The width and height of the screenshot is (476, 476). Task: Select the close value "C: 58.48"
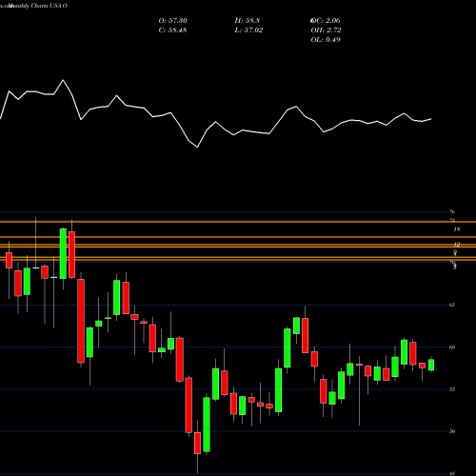[172, 30]
